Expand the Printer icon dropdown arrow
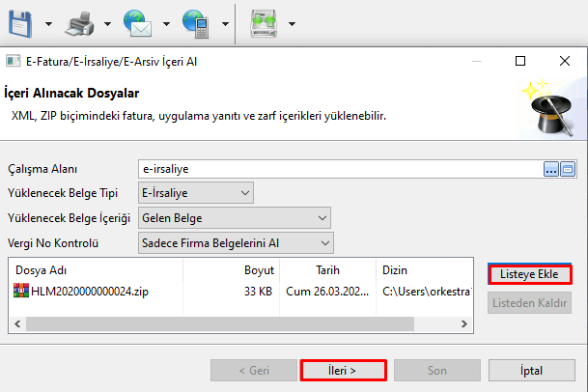The width and height of the screenshot is (588, 392). tap(108, 22)
